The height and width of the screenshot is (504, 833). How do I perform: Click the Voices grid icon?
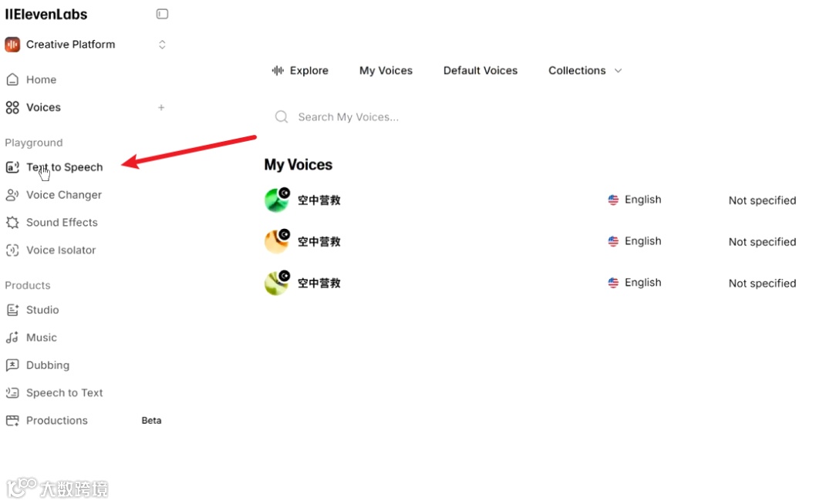point(12,108)
